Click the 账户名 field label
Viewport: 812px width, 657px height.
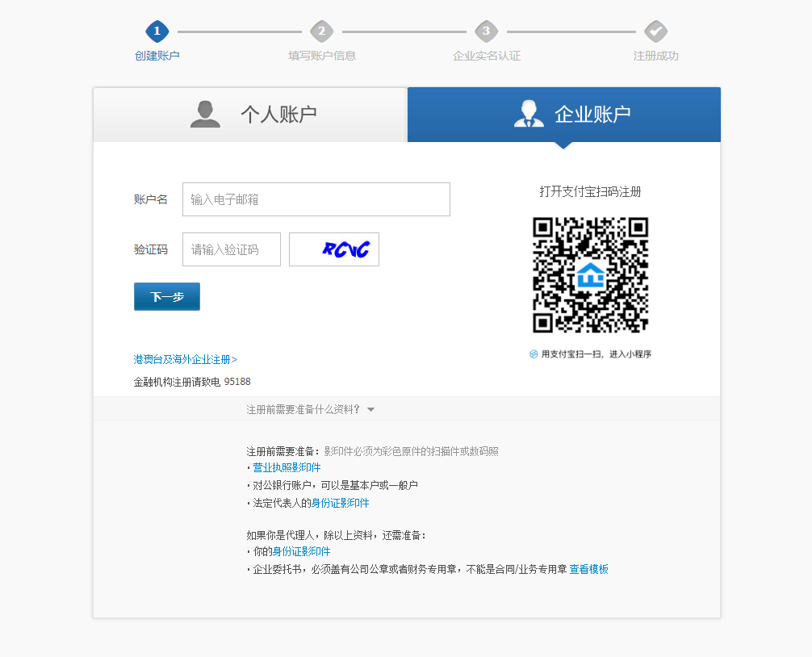(x=151, y=199)
